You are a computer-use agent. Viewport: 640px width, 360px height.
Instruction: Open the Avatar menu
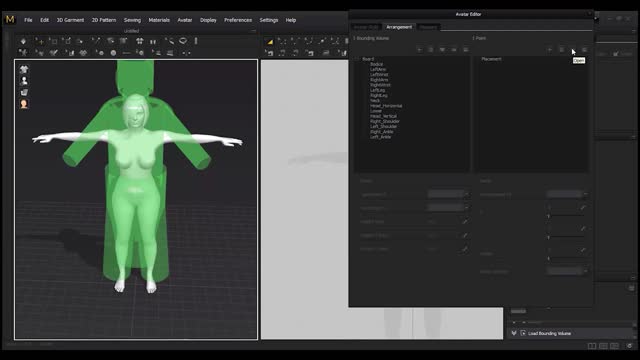tap(185, 20)
